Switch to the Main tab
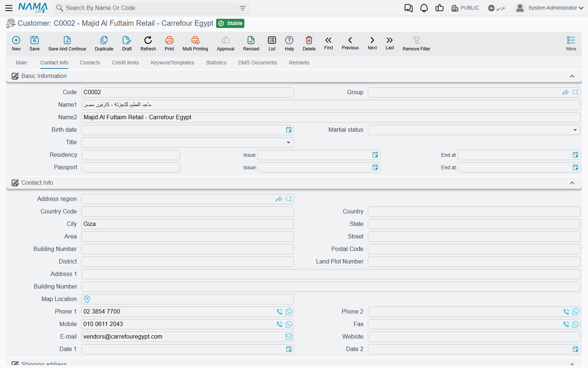This screenshot has height=368, width=588. click(21, 63)
